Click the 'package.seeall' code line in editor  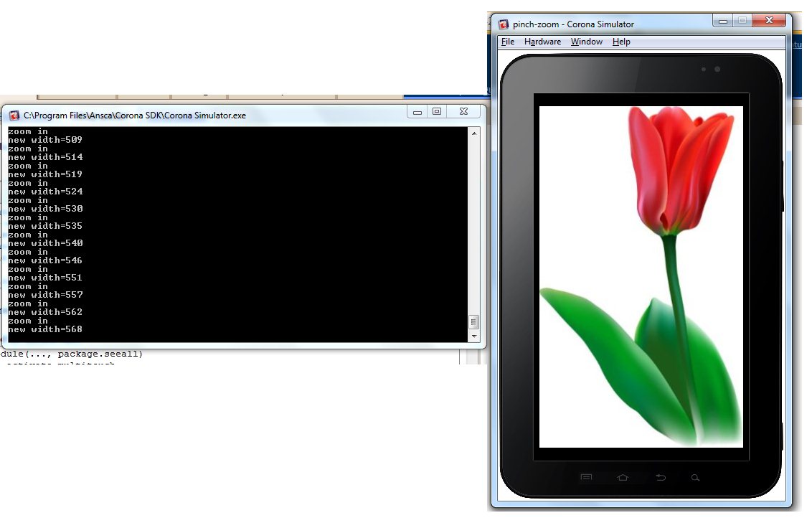[72, 354]
